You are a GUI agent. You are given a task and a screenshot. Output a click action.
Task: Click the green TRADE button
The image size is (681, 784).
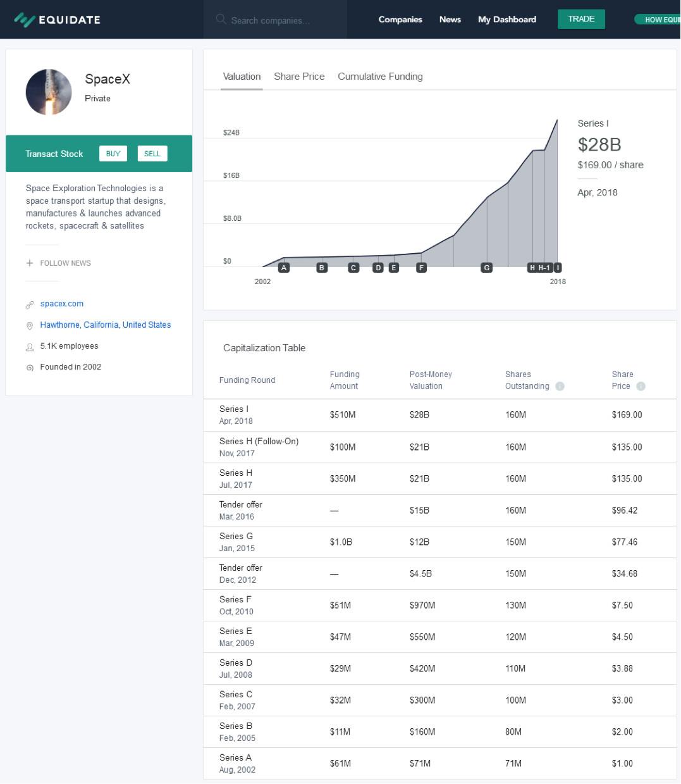coord(581,19)
